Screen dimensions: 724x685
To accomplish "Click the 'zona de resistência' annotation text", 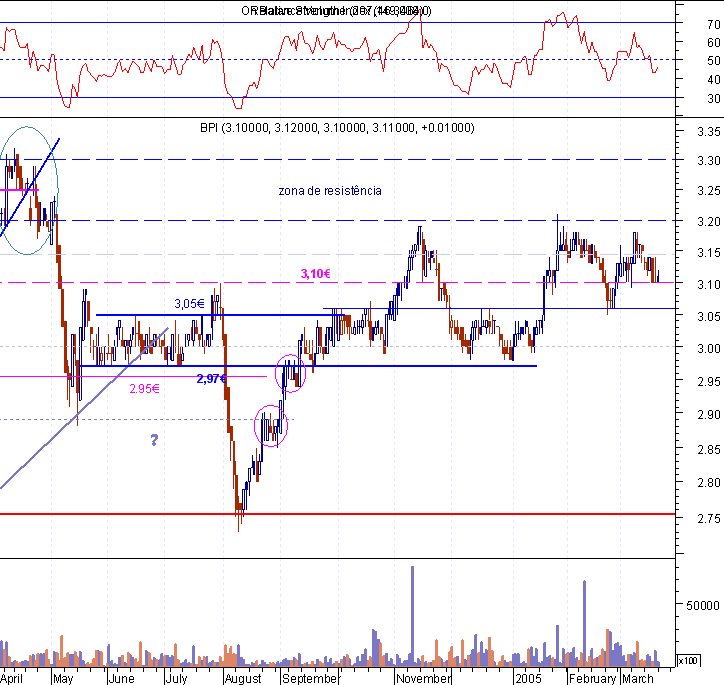I will point(330,191).
